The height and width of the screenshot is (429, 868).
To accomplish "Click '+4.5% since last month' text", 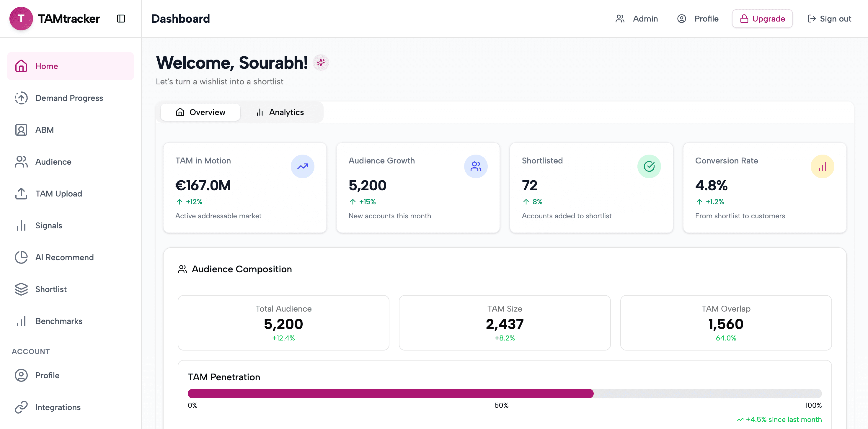I will click(784, 420).
